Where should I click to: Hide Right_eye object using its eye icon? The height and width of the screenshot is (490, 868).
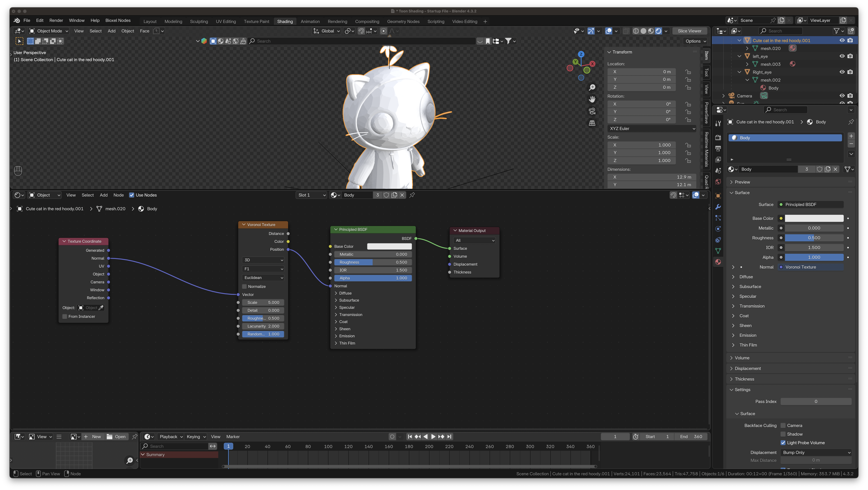[x=842, y=72]
